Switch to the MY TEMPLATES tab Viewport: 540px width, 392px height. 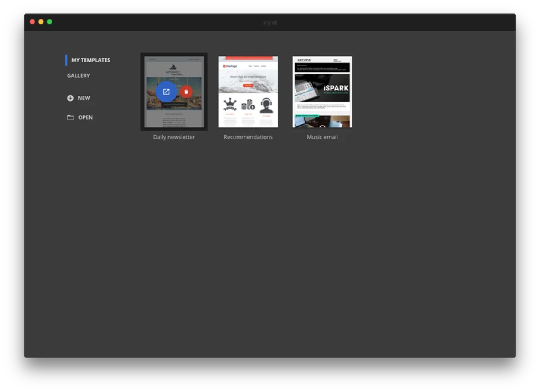(x=90, y=60)
